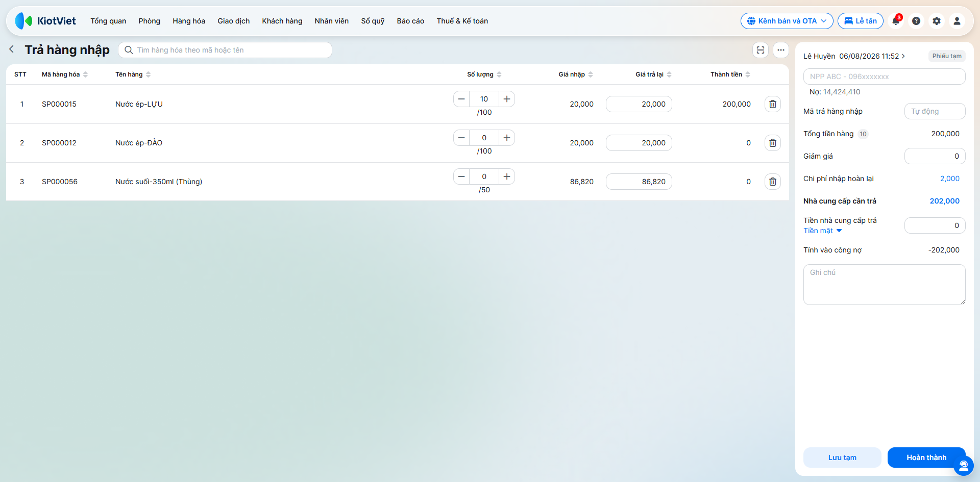
Task: Sort by Thành tiền column
Action: click(730, 74)
